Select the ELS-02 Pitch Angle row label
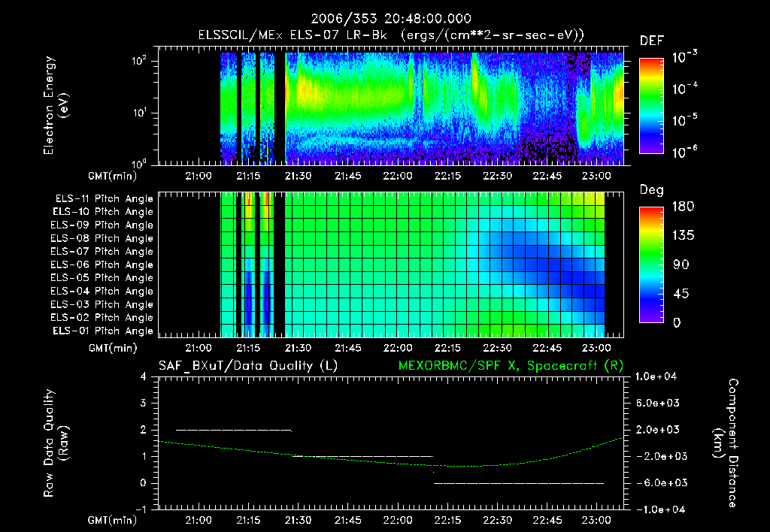Screen dimensions: 770x532 pos(102,318)
